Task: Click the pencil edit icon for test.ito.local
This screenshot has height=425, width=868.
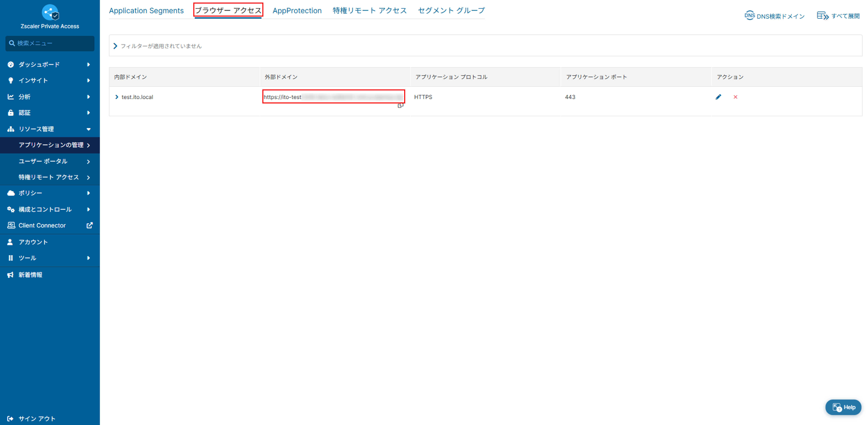Action: (718, 97)
